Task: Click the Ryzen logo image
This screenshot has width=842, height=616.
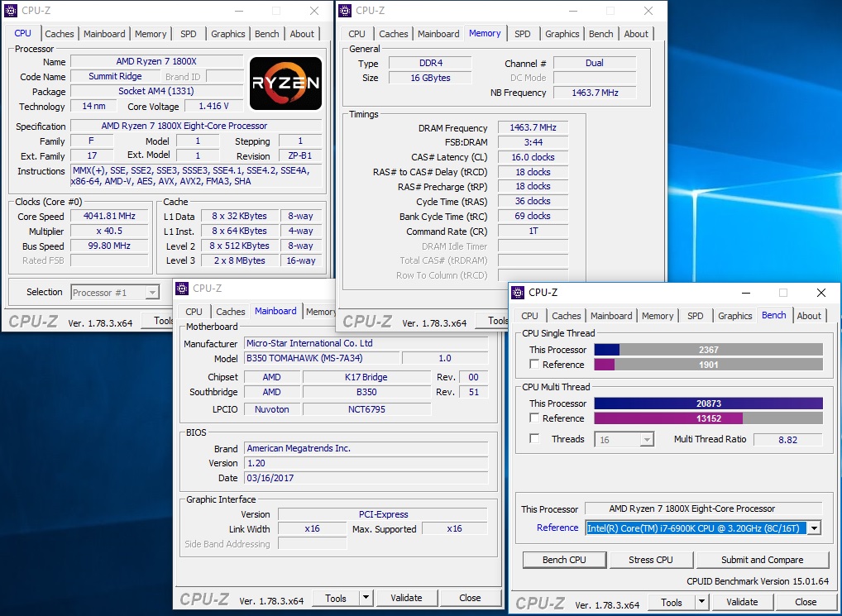Action: [285, 84]
